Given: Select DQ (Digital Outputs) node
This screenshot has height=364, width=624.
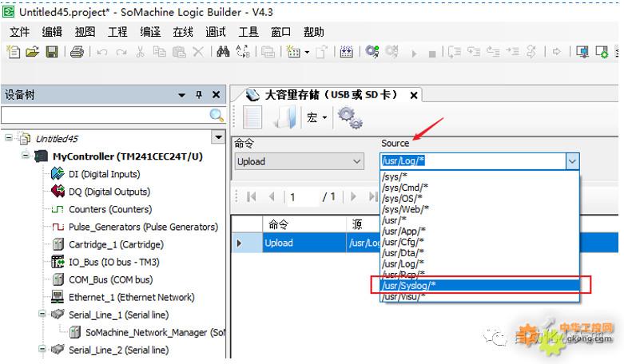Looking at the screenshot, I should 109,192.
